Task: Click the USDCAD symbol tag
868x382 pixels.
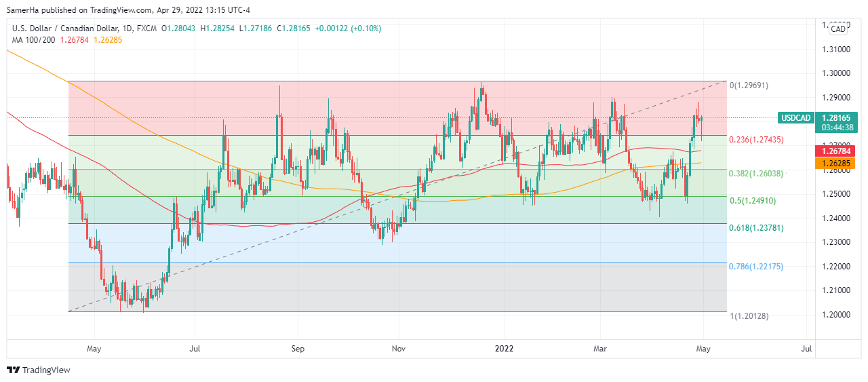Action: tap(795, 118)
